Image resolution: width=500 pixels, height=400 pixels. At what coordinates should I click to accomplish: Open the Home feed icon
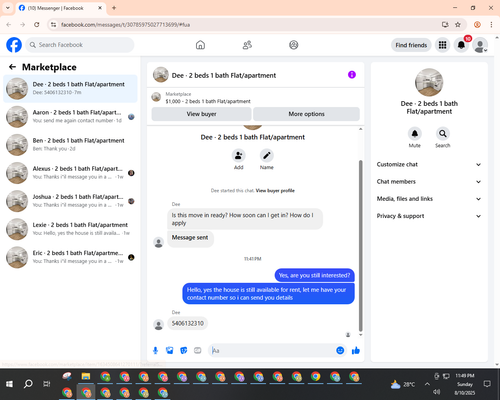point(200,45)
